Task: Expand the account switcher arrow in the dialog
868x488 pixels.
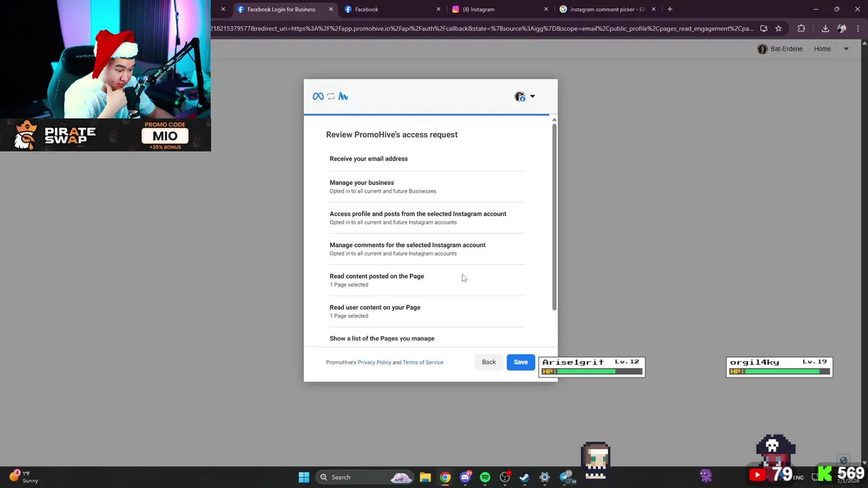Action: (532, 97)
